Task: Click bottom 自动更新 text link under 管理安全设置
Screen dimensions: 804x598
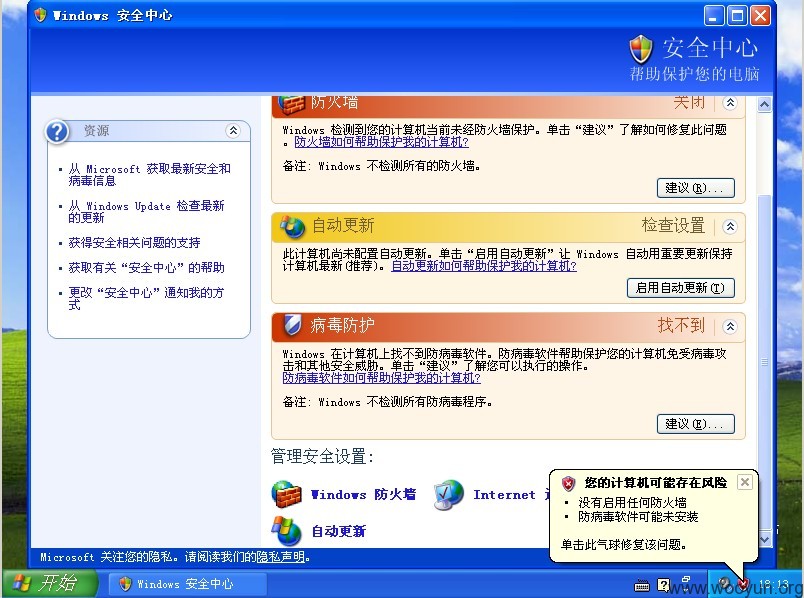Action: point(338,531)
